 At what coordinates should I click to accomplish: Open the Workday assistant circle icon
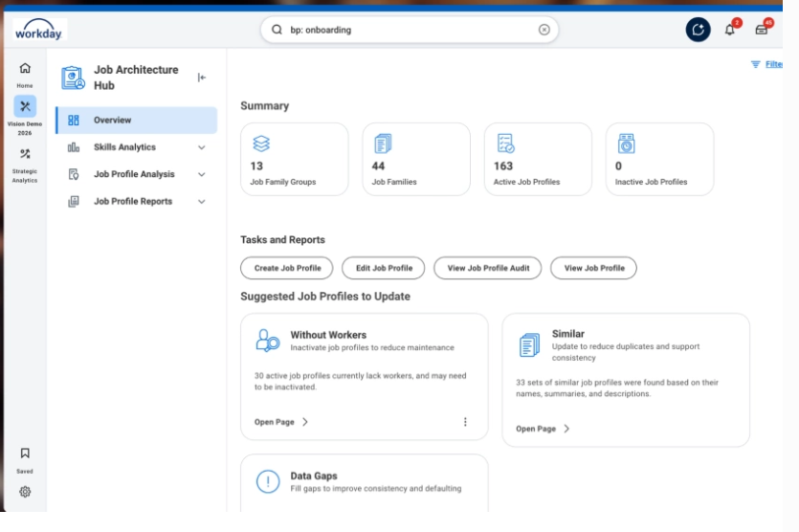(x=699, y=30)
